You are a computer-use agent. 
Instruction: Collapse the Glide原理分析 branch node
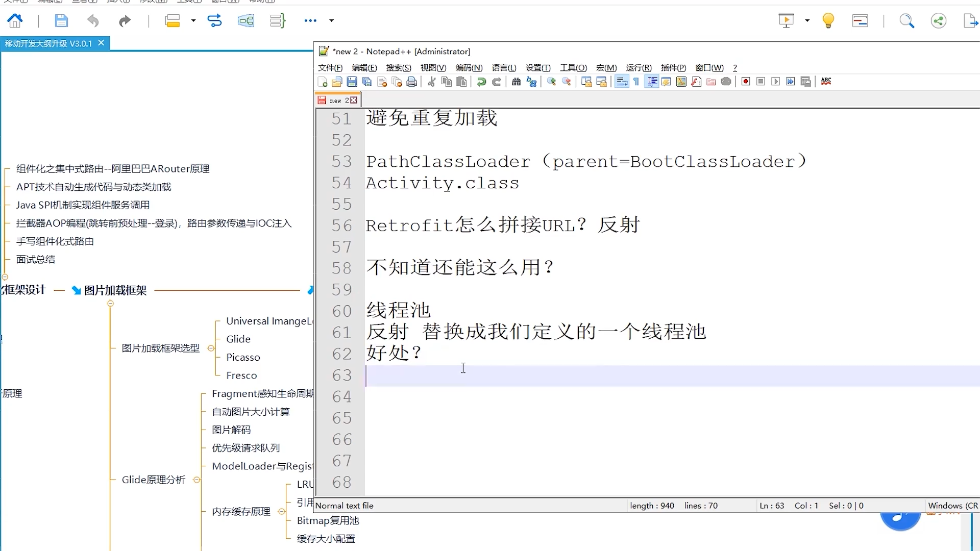click(197, 480)
